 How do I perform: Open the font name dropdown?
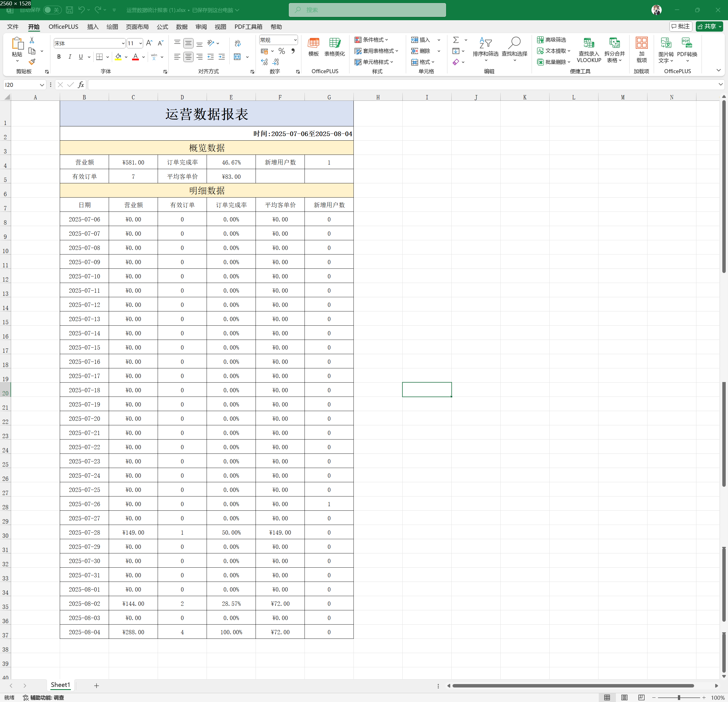(123, 44)
